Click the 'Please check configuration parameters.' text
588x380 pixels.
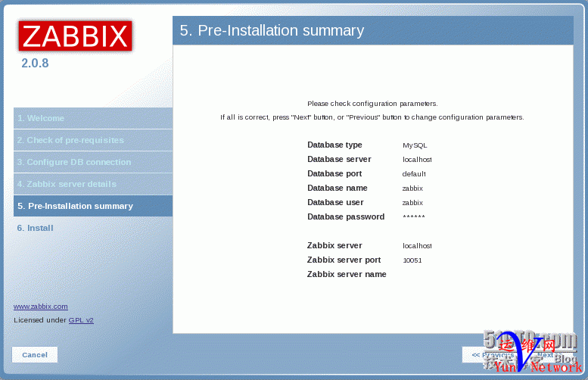tap(372, 104)
